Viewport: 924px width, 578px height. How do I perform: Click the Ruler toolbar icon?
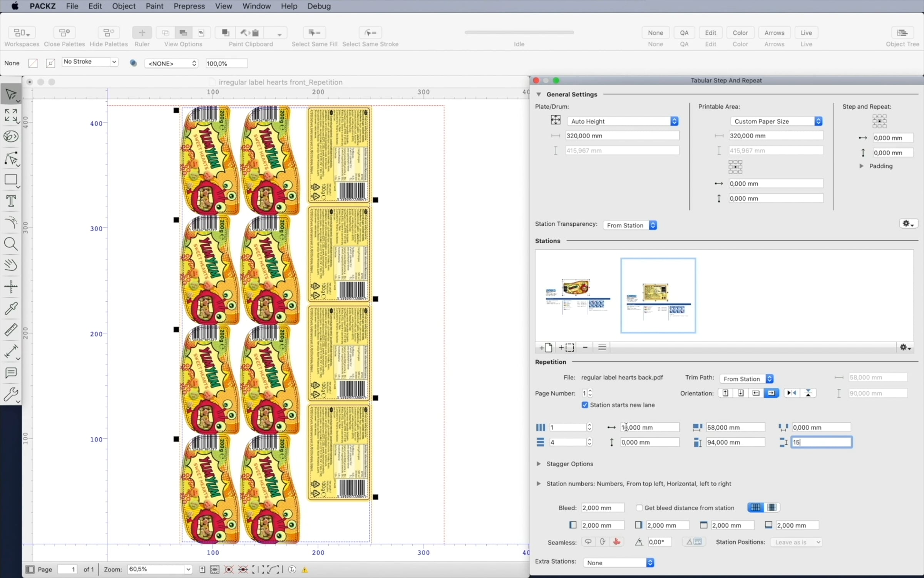(x=142, y=33)
